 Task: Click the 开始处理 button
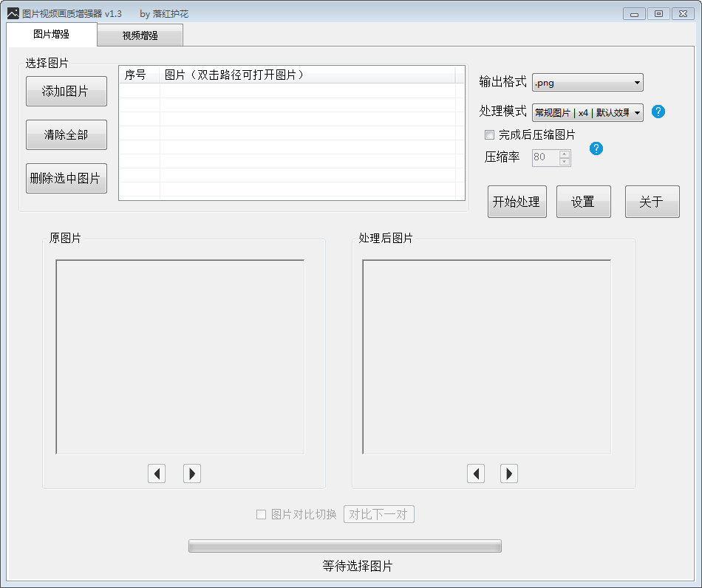point(517,202)
